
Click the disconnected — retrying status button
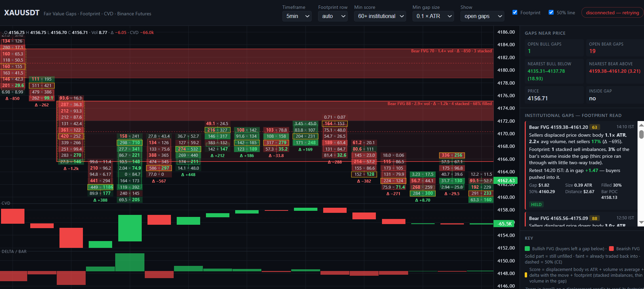tap(612, 13)
